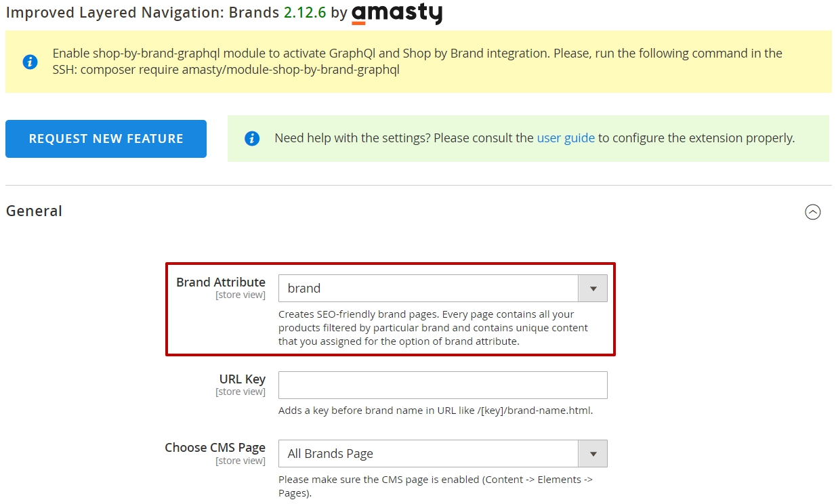Image resolution: width=836 pixels, height=504 pixels.
Task: Click info icon in green help notice
Action: (252, 138)
